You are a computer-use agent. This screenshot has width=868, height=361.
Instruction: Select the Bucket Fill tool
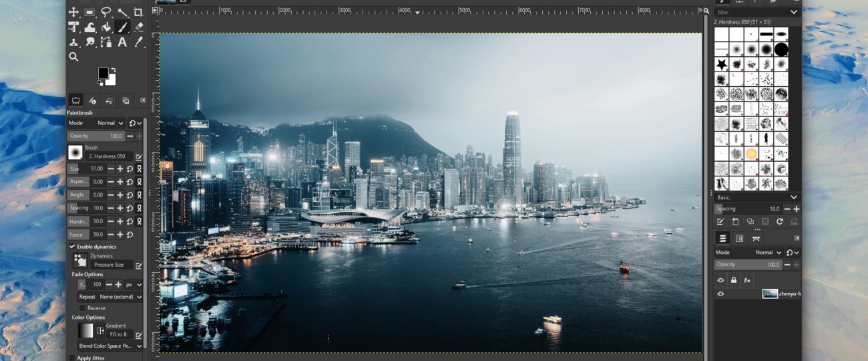tap(106, 27)
